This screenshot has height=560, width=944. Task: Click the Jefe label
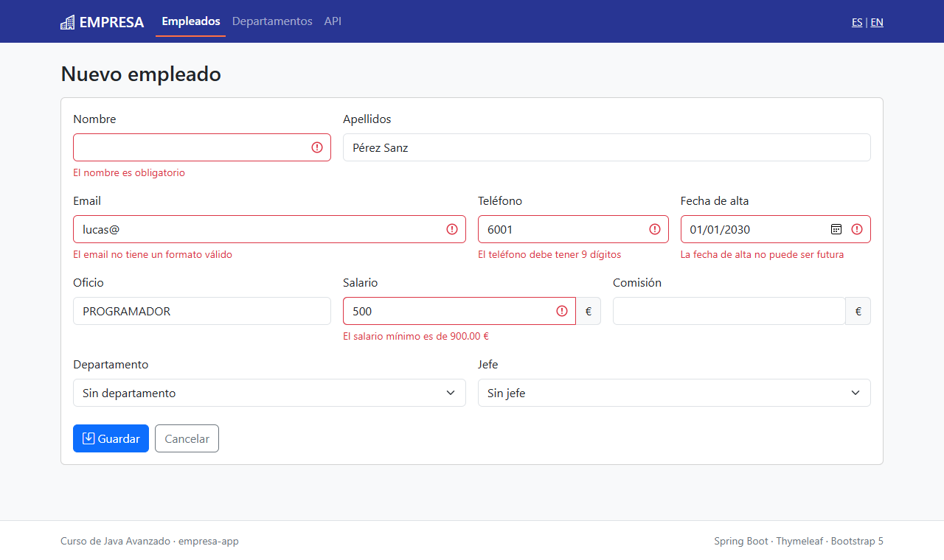(487, 364)
